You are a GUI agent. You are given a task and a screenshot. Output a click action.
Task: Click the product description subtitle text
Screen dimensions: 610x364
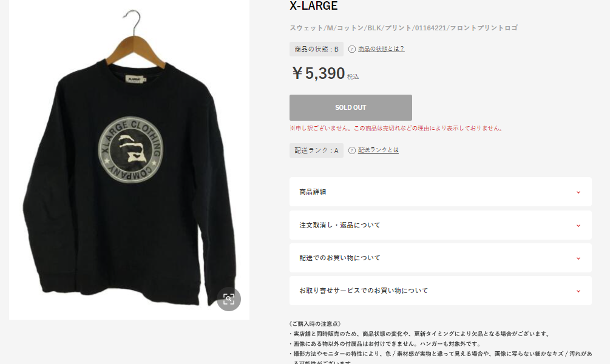(404, 28)
